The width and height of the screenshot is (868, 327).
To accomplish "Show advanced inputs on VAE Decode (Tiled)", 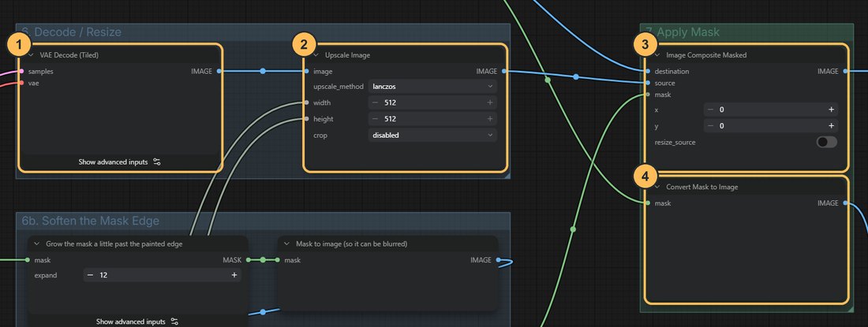I will click(x=120, y=162).
